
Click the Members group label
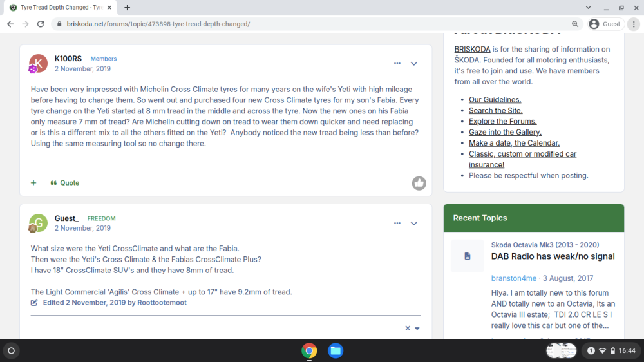click(104, 59)
